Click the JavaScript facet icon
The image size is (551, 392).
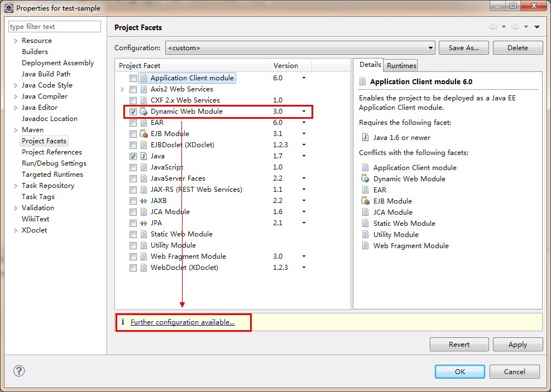pos(143,167)
